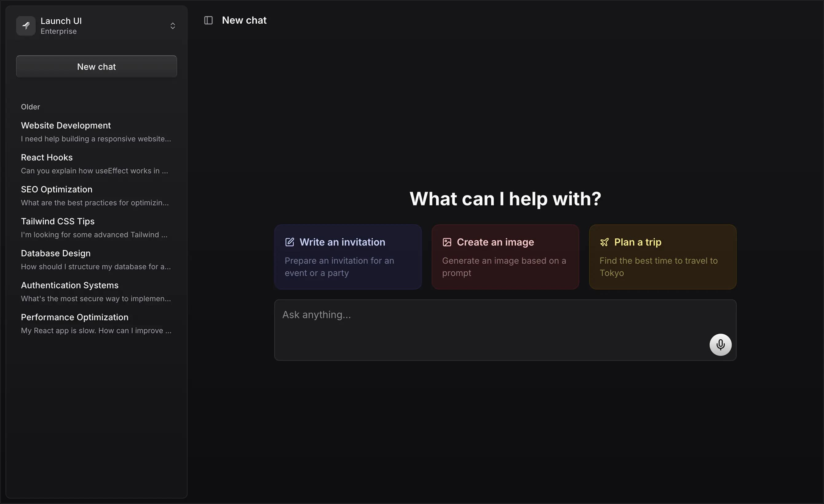This screenshot has height=504, width=824.
Task: Start a New chat from sidebar button
Action: click(x=96, y=66)
